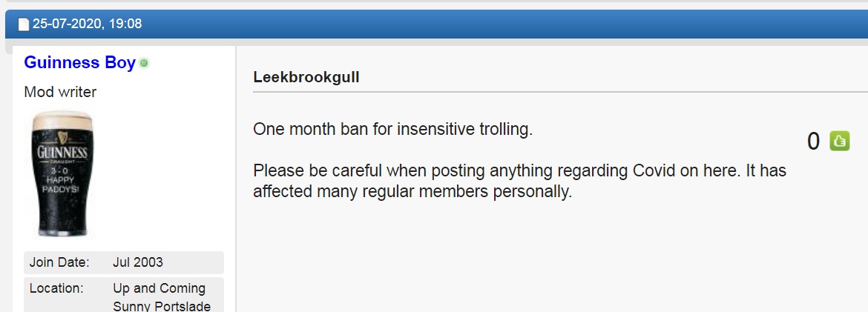The image size is (868, 312).
Task: Click 'affected many regular members personally' line
Action: [412, 191]
